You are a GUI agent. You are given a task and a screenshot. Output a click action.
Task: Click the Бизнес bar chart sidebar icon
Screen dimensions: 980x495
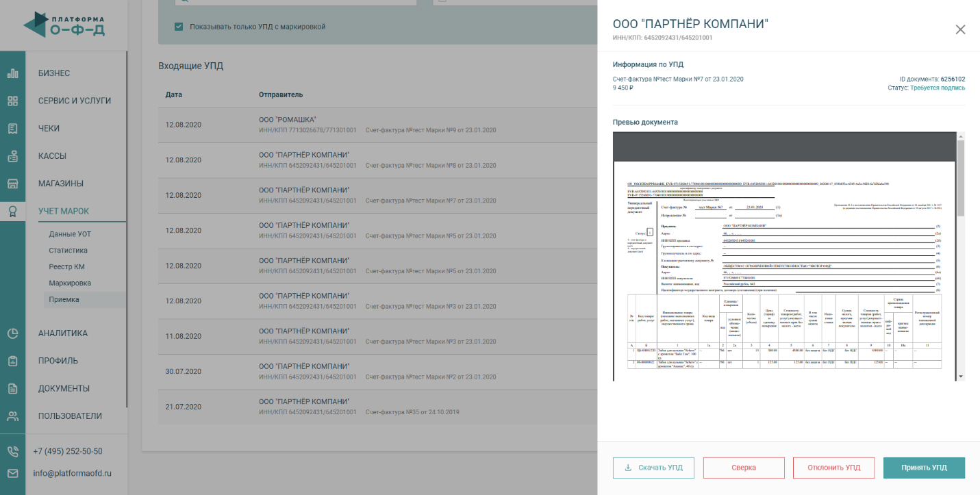point(12,73)
